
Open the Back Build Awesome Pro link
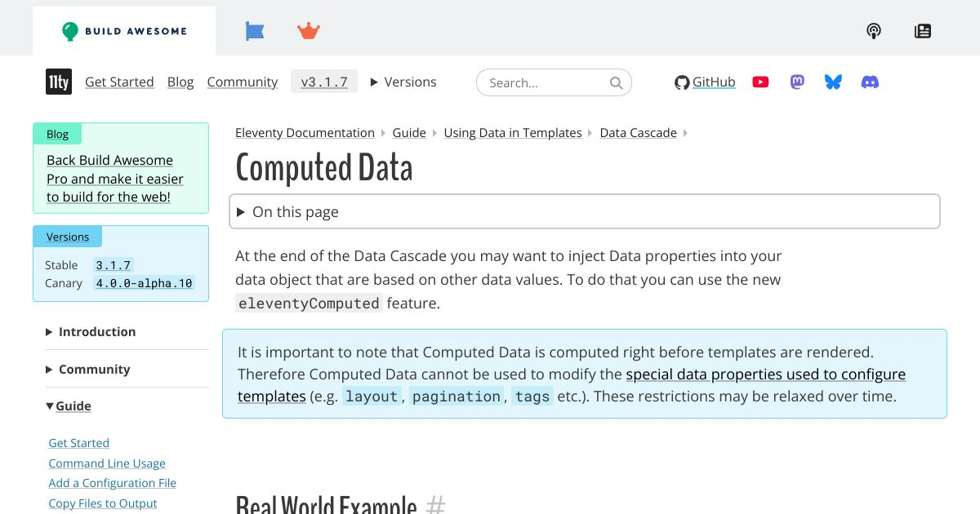tap(115, 179)
